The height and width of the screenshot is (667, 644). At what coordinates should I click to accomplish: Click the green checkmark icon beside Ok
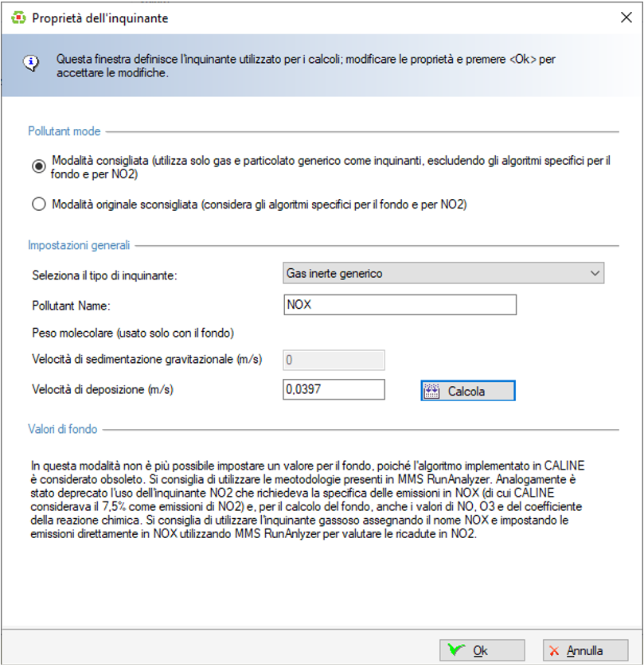click(456, 650)
